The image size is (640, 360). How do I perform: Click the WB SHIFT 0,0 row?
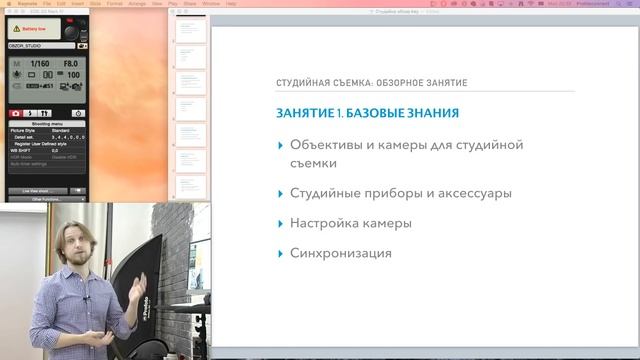click(47, 151)
